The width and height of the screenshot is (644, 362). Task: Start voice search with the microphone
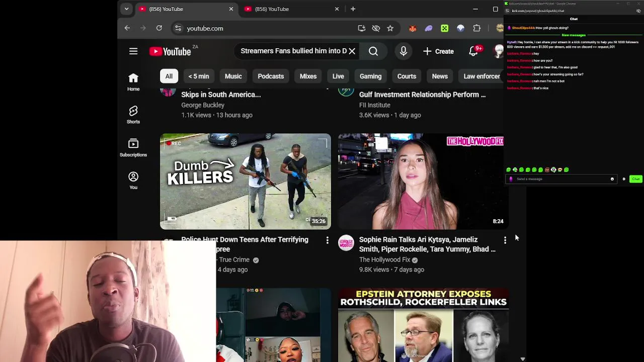coord(404,51)
